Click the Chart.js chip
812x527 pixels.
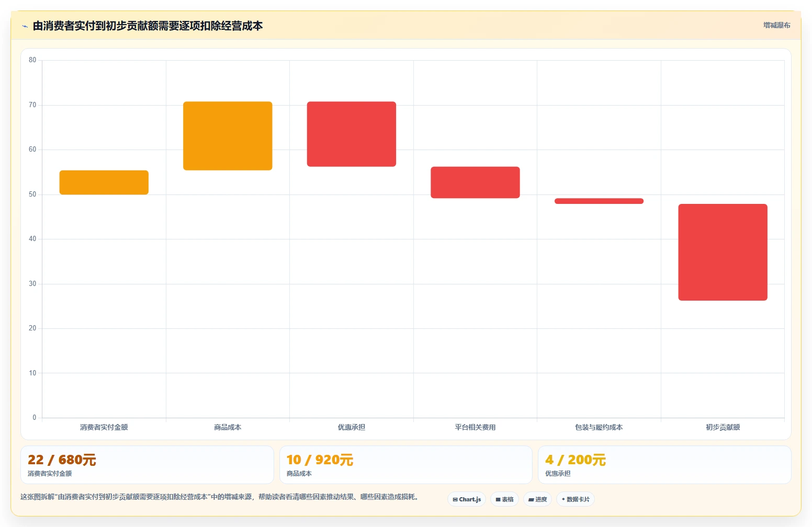pos(467,499)
